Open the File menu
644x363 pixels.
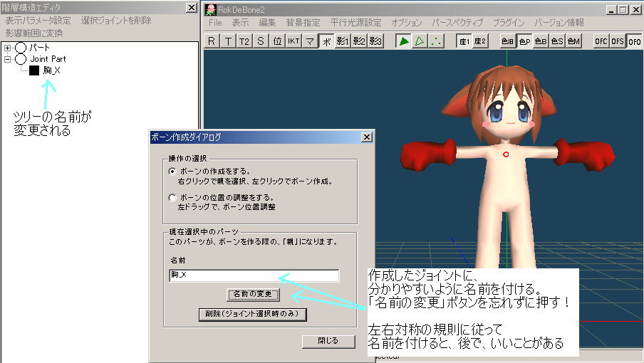(x=215, y=23)
